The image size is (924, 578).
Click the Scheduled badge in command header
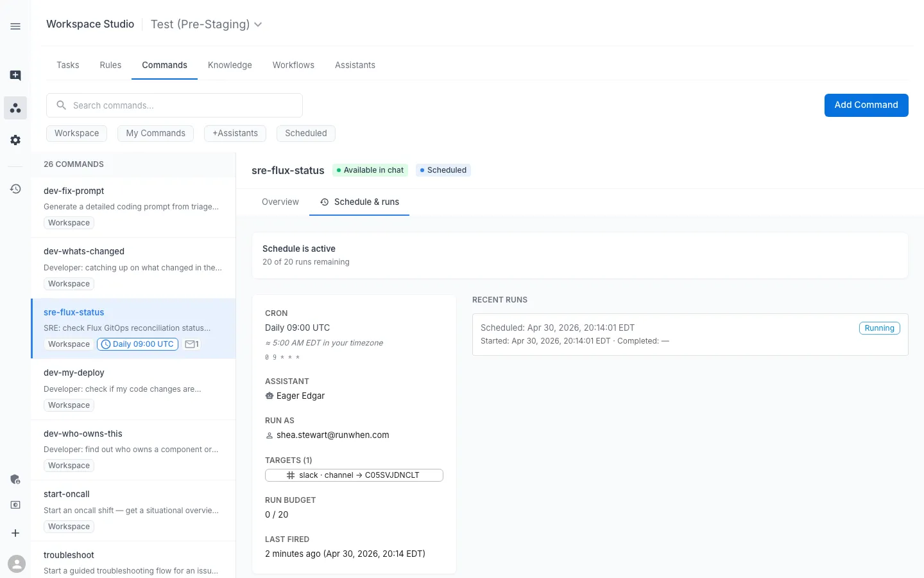(443, 170)
